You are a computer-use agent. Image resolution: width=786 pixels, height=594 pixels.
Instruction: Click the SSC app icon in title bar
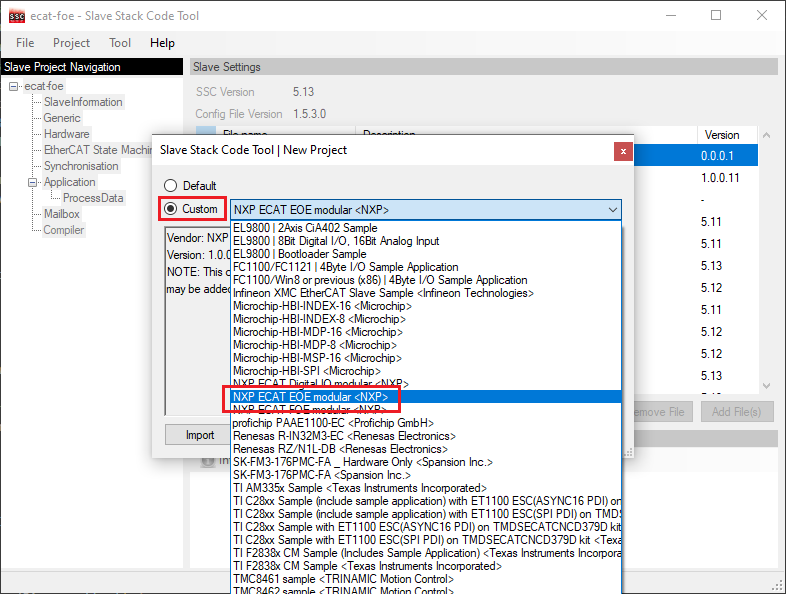(17, 16)
